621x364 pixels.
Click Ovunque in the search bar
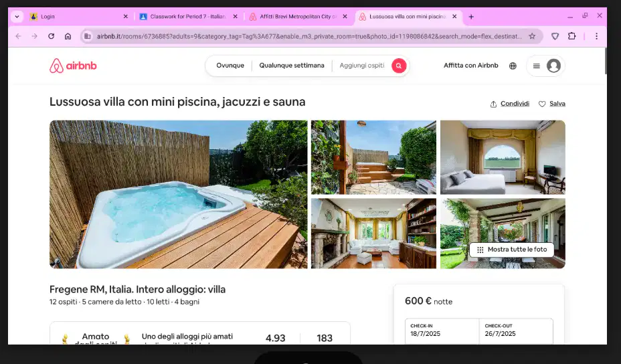230,66
